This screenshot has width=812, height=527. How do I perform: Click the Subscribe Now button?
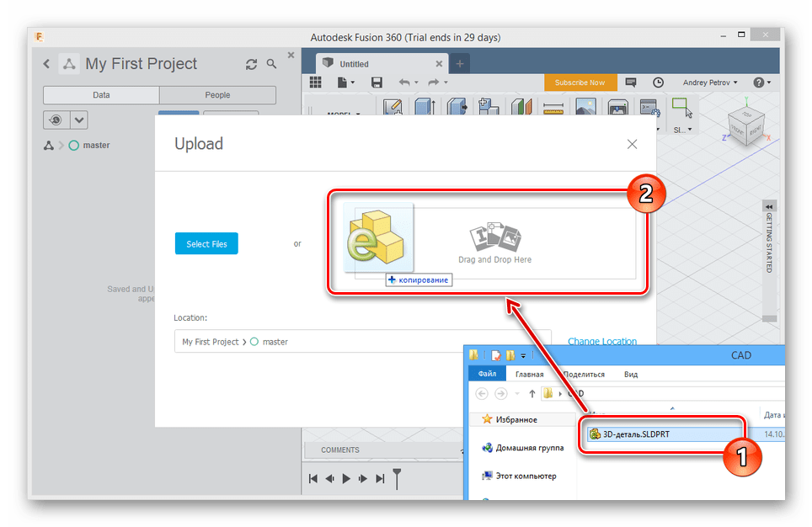[x=580, y=83]
